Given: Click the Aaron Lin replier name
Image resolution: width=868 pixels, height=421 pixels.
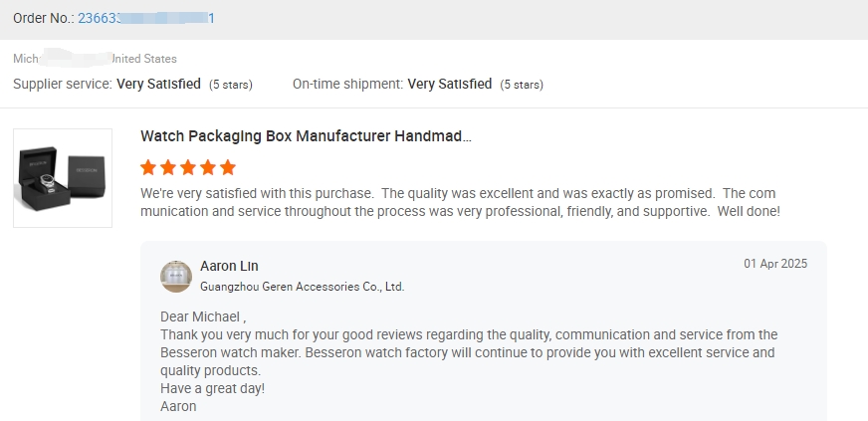Looking at the screenshot, I should 229,266.
